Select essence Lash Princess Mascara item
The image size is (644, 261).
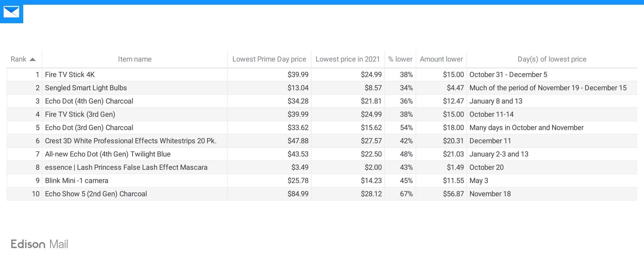[x=126, y=168]
